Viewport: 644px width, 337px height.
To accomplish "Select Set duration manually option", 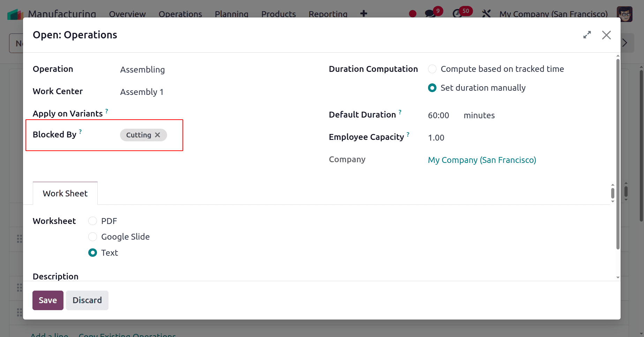I will click(432, 88).
